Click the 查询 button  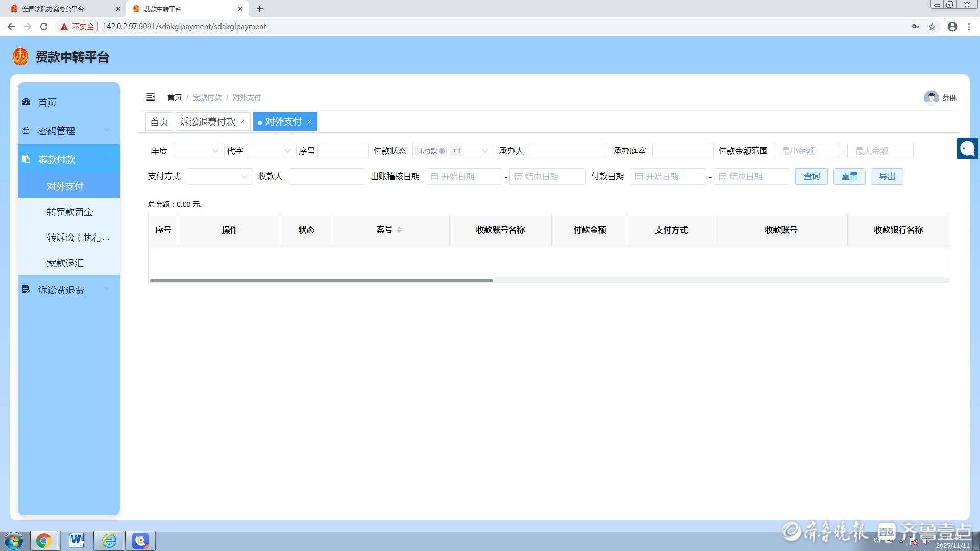(x=811, y=177)
